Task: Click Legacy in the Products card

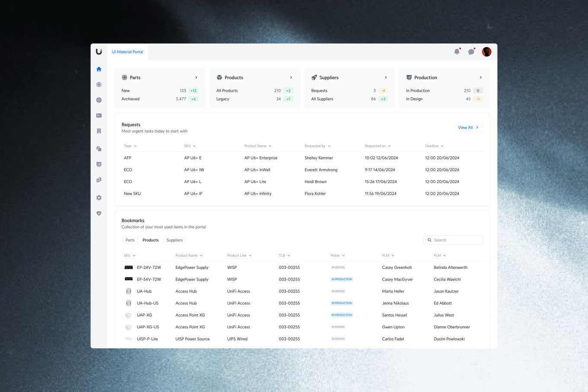Action: coord(223,99)
